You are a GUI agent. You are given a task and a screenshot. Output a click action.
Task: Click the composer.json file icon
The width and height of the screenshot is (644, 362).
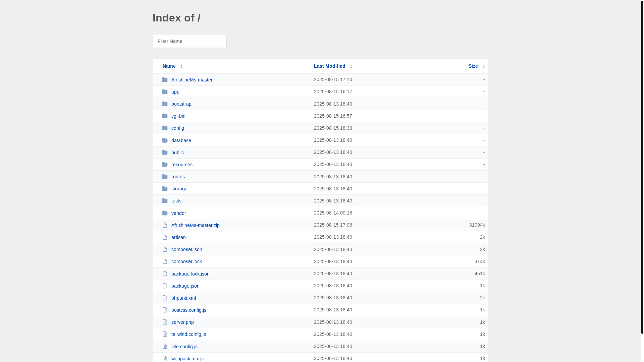coord(165,249)
